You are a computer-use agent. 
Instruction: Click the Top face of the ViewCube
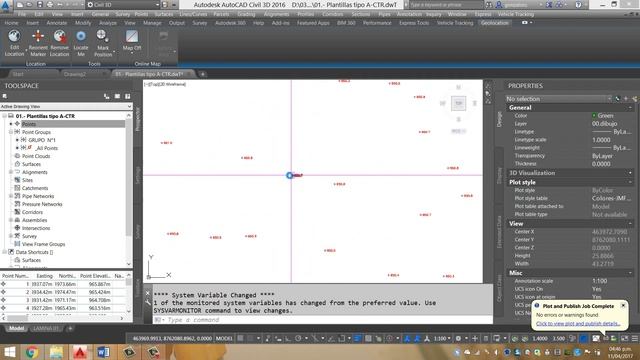click(x=458, y=103)
